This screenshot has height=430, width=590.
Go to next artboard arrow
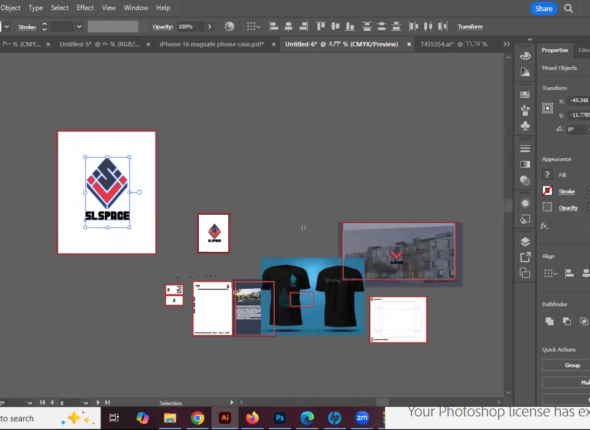point(98,402)
